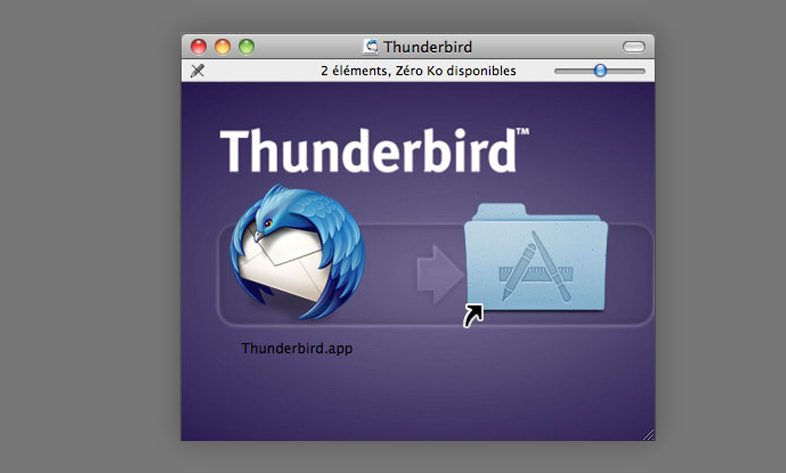Minimize the window with yellow button
The height and width of the screenshot is (473, 786).
[x=223, y=47]
